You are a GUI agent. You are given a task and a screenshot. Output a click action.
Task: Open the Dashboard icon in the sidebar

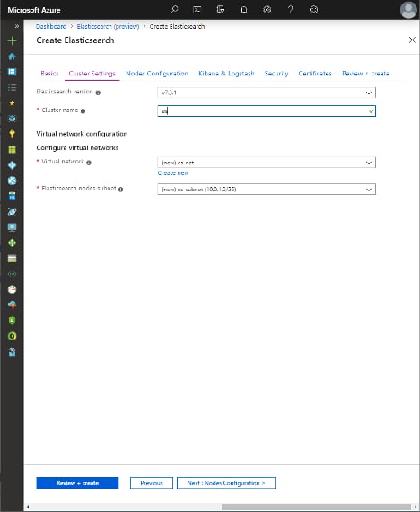pos(12,72)
